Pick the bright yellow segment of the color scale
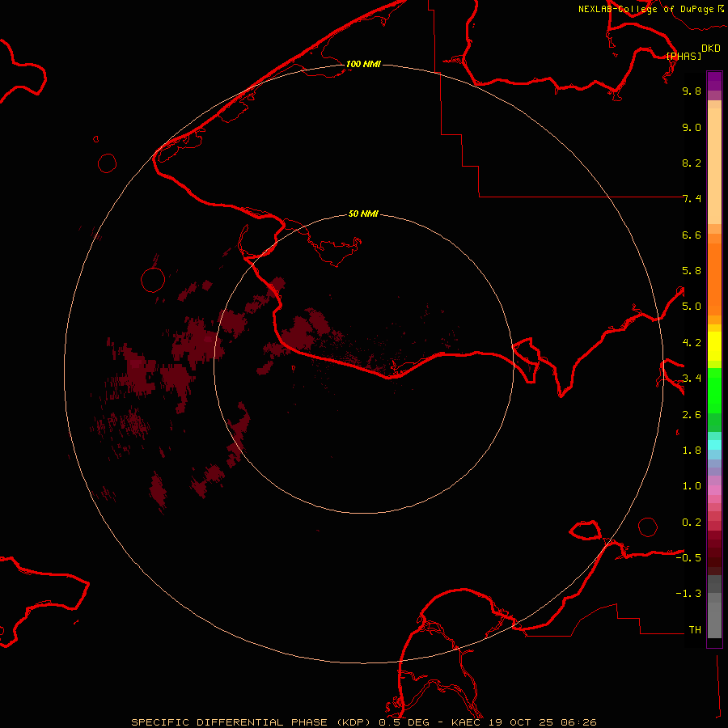This screenshot has width=728, height=728. [x=714, y=346]
